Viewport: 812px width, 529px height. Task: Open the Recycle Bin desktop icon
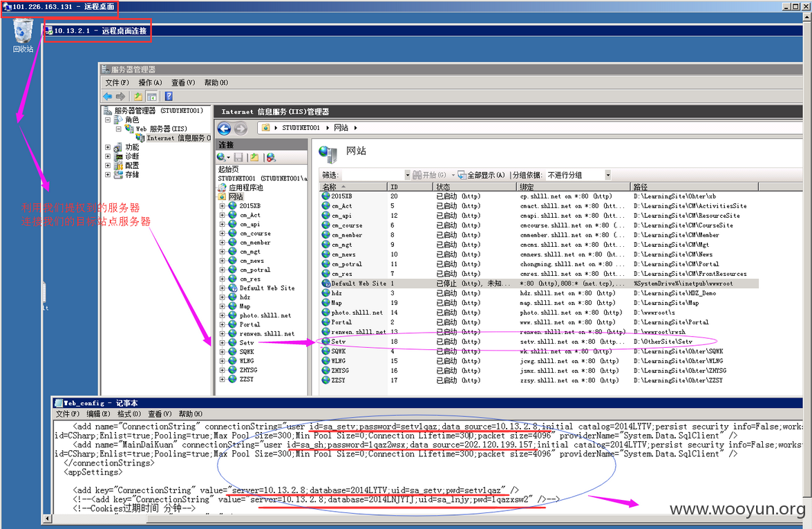(23, 35)
